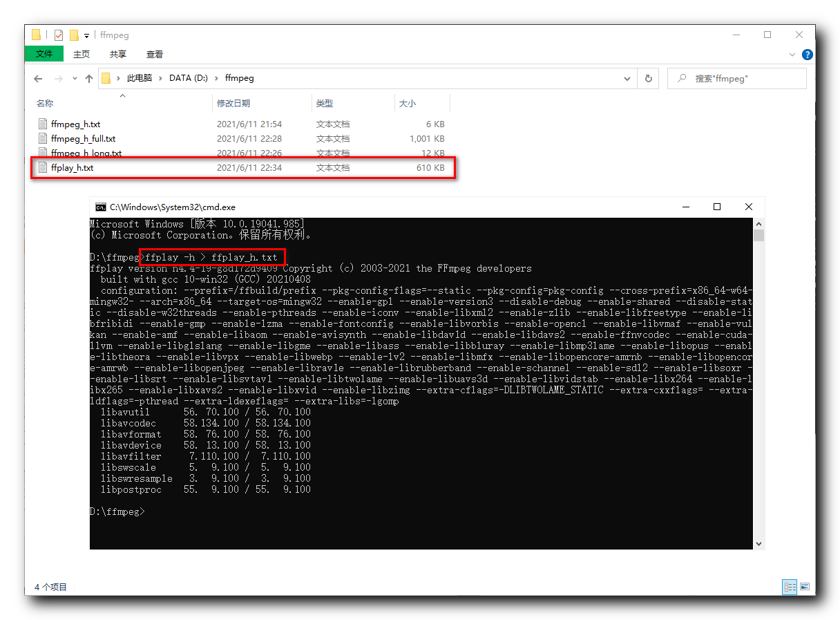Click ffmpeg in address breadcrumb
The height and width of the screenshot is (620, 840).
(239, 78)
